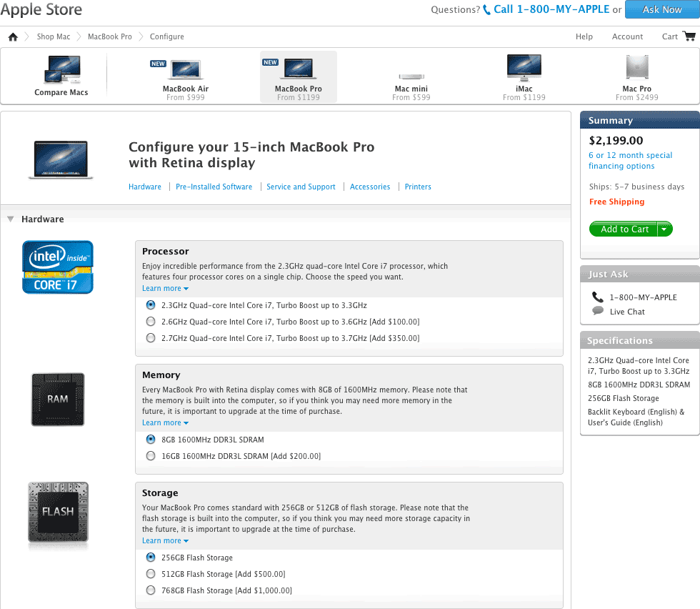
Task: Choose 16GB 1600MHz DDR3L memory option
Action: coord(150,456)
